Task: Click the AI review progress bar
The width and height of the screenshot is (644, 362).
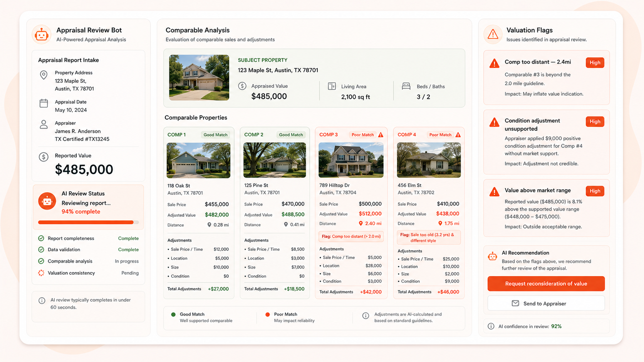Action: coord(88,222)
